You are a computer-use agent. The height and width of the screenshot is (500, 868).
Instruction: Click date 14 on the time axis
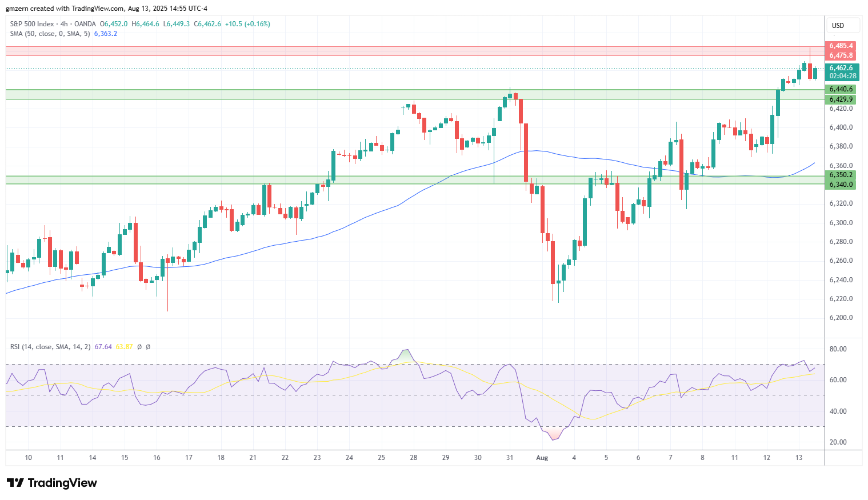coord(93,458)
